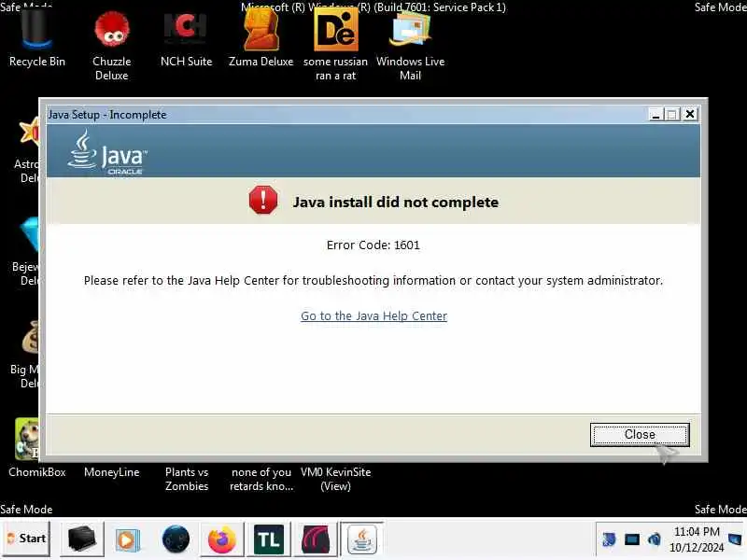Launch Firefox from the taskbar
This screenshot has width=747, height=560.
(222, 539)
